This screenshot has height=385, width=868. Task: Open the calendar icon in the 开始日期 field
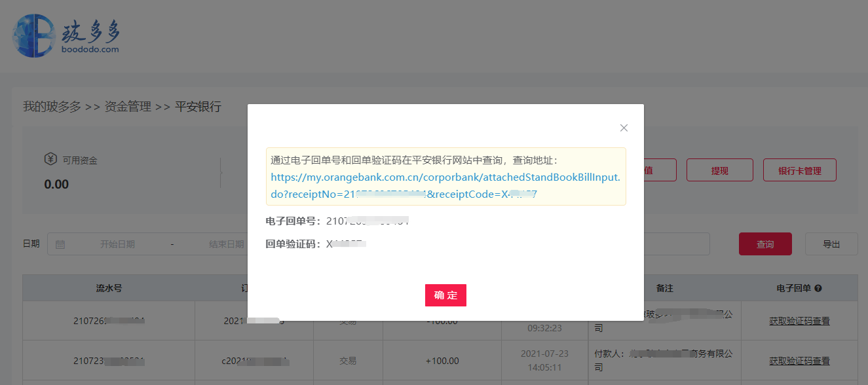click(60, 244)
